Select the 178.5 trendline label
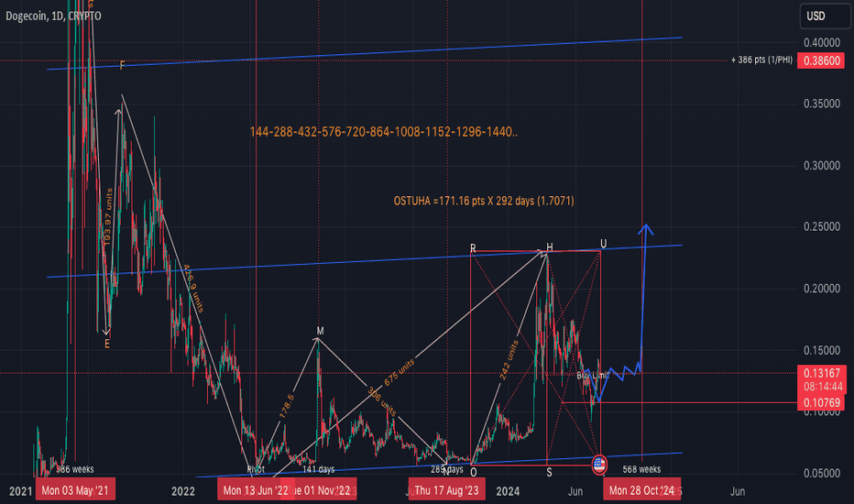Image resolution: width=854 pixels, height=504 pixels. point(287,407)
